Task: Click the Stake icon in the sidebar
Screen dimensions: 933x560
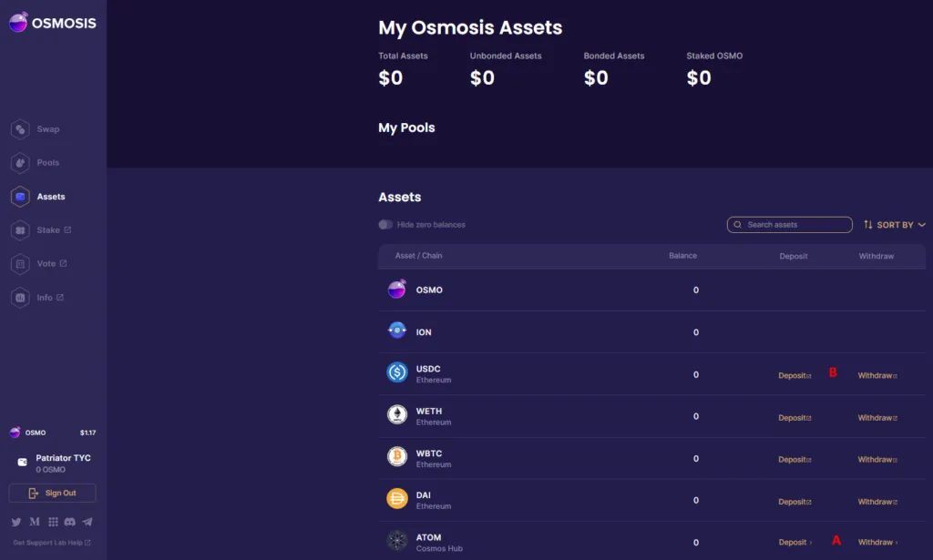Action: tap(20, 230)
